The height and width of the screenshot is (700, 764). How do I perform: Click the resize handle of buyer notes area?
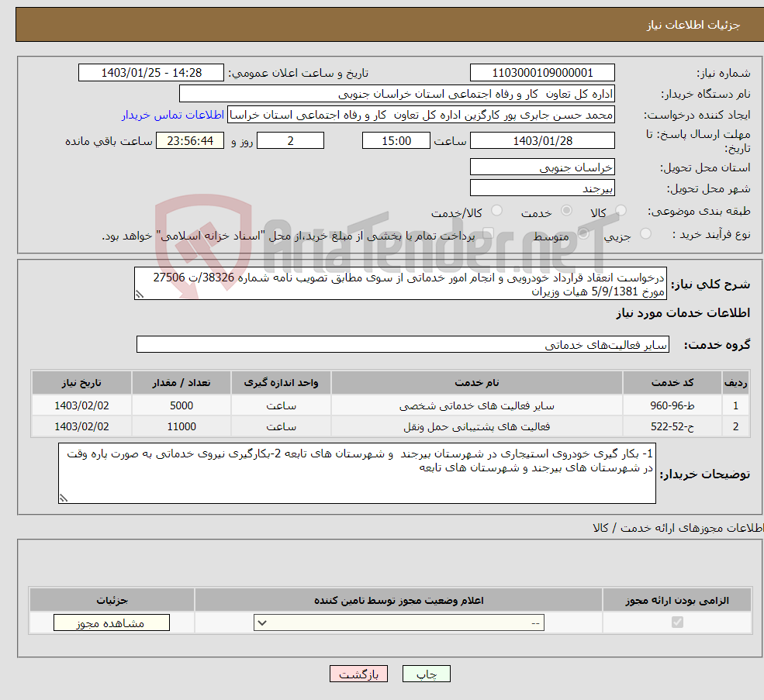click(64, 498)
